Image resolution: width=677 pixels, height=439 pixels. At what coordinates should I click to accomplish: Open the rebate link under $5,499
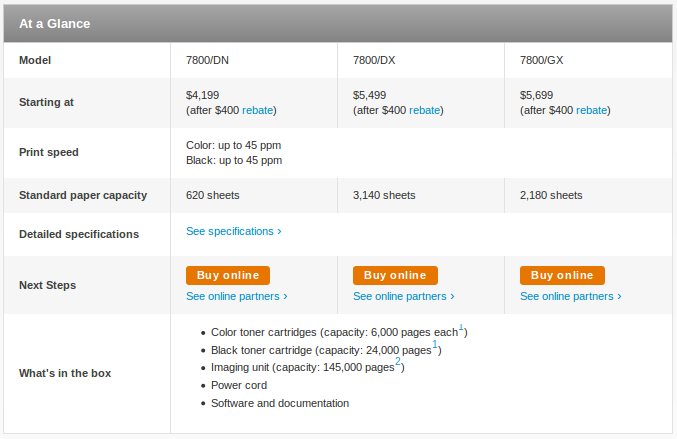tap(424, 111)
